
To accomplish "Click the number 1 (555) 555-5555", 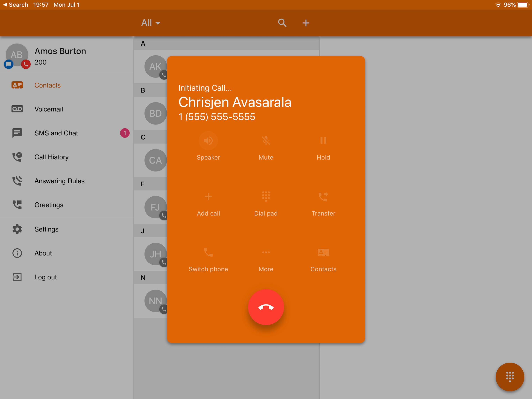I will [217, 117].
